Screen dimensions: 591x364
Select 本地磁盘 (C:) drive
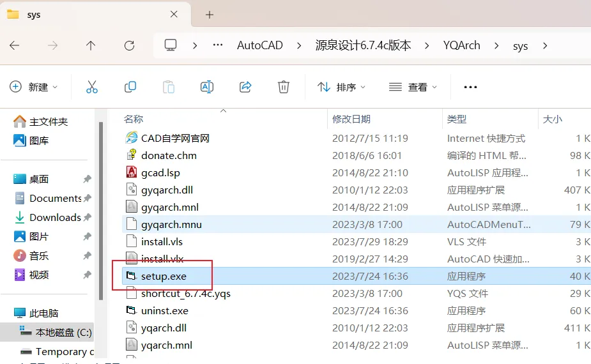tap(56, 332)
